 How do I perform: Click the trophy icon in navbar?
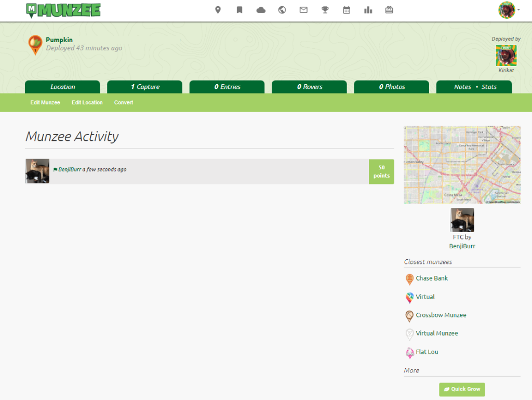(x=325, y=10)
